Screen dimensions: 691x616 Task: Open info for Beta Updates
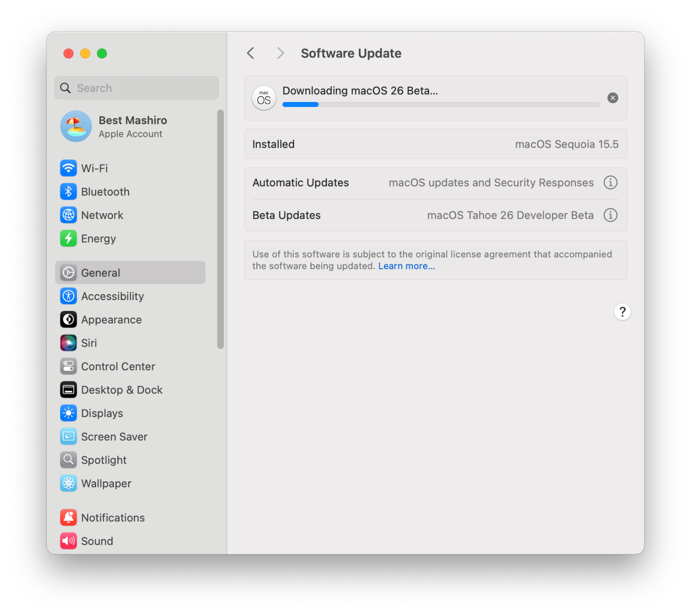610,215
